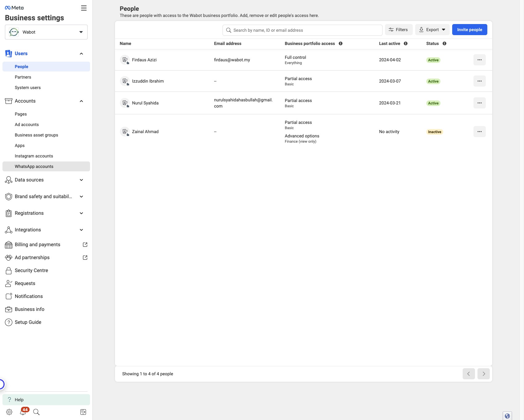Click the Security Centre lock icon
Image resolution: width=524 pixels, height=420 pixels.
(x=9, y=271)
